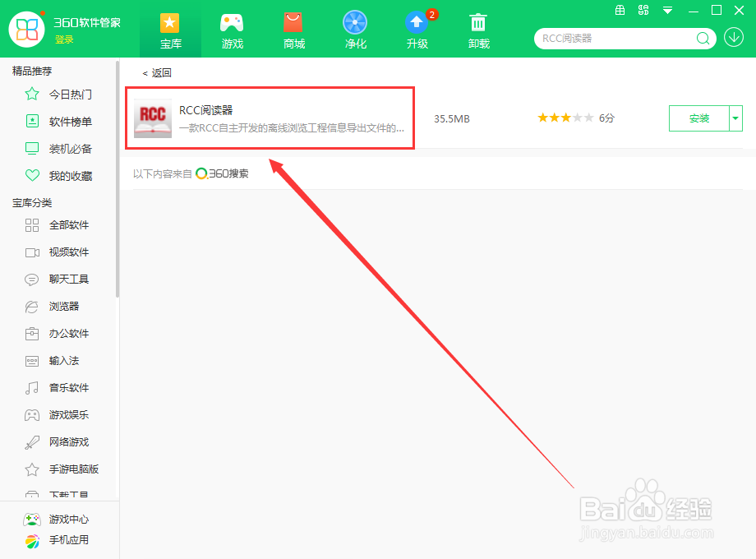Viewport: 756px width, 559px height.
Task: Switch to the 净化 tab
Action: 355,31
